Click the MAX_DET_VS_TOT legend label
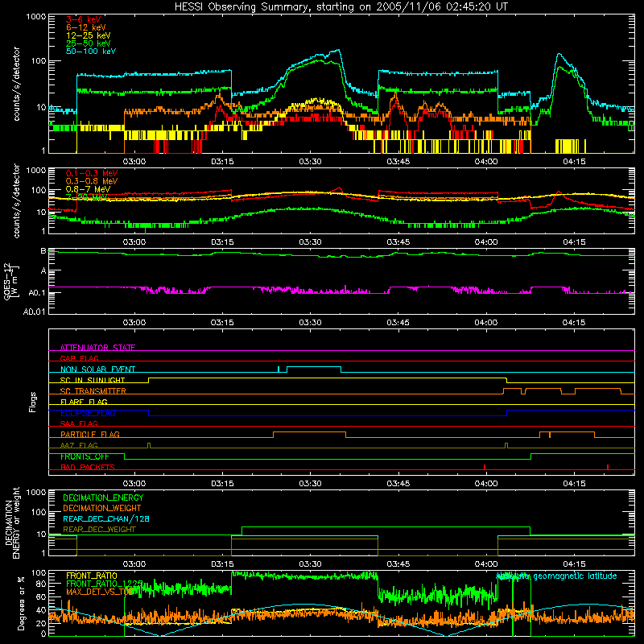The image size is (644, 644). (101, 592)
